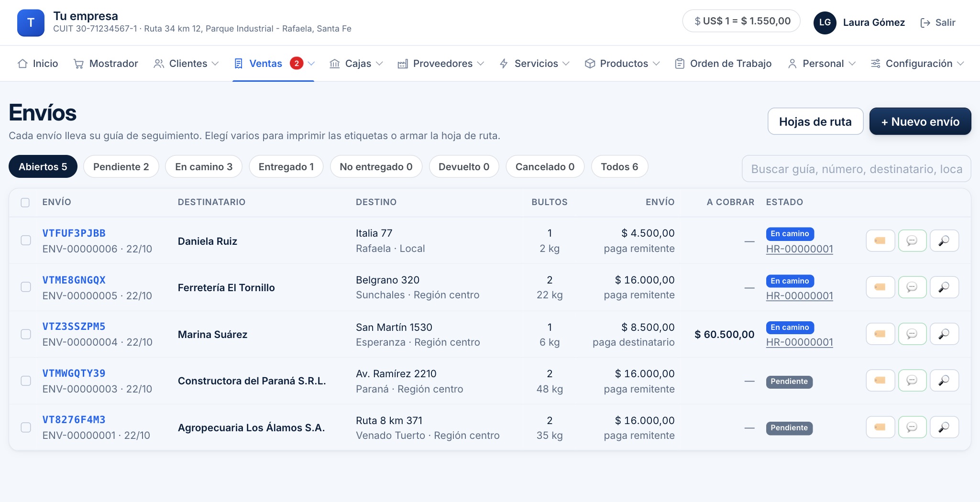Select checkbox for shipment VT8276F4M3

[26, 427]
